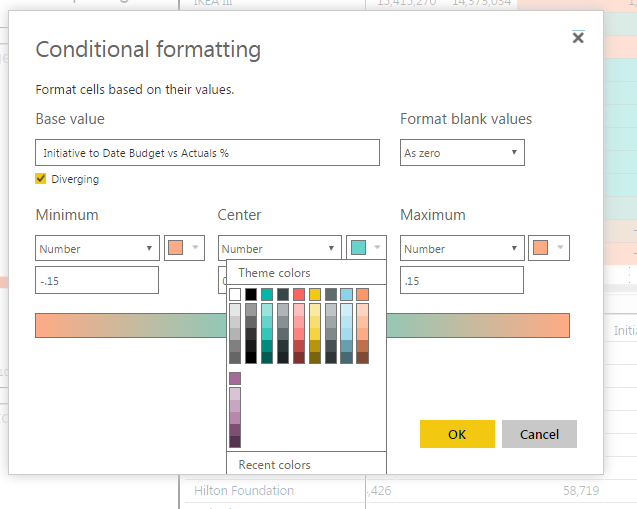This screenshot has width=637, height=509.
Task: Open the Minimum color picker swatch
Action: click(184, 248)
